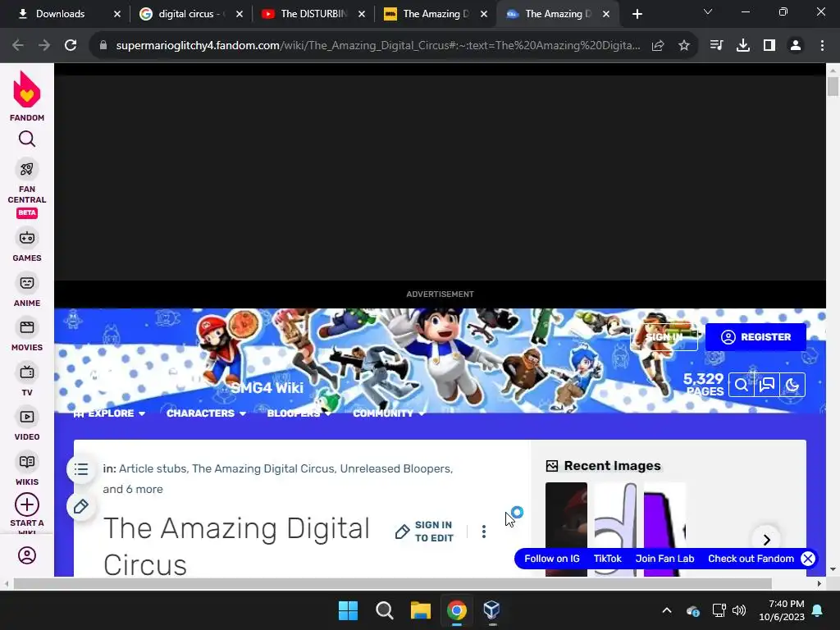
Task: Open the Games category icon
Action: coord(27,238)
